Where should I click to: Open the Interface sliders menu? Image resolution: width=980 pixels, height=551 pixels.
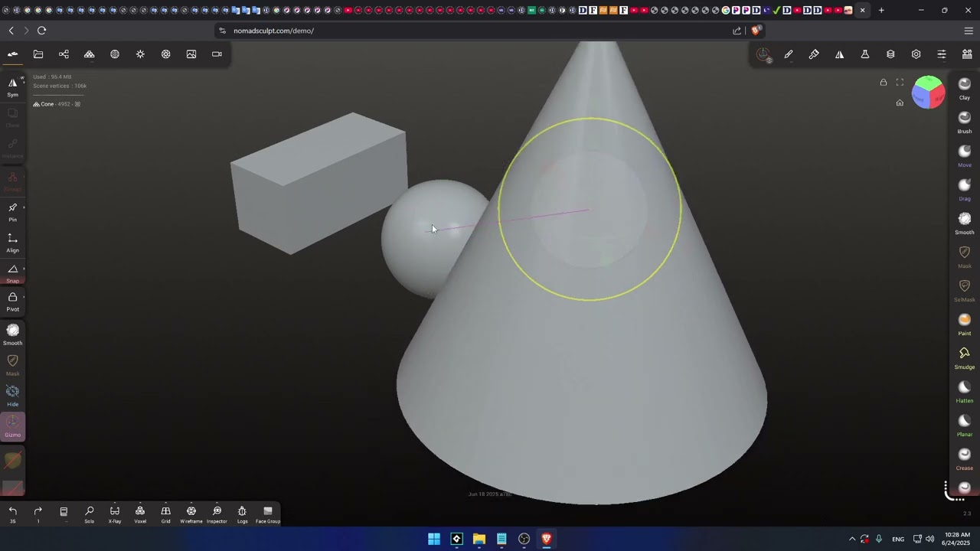tap(942, 54)
